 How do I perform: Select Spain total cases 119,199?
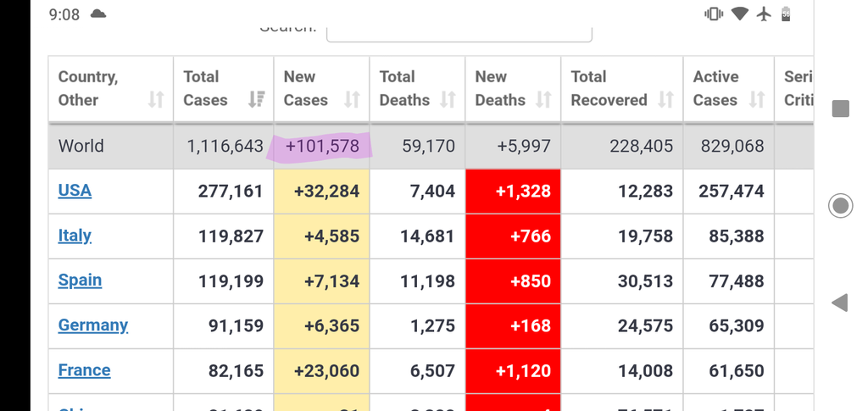coord(231,281)
